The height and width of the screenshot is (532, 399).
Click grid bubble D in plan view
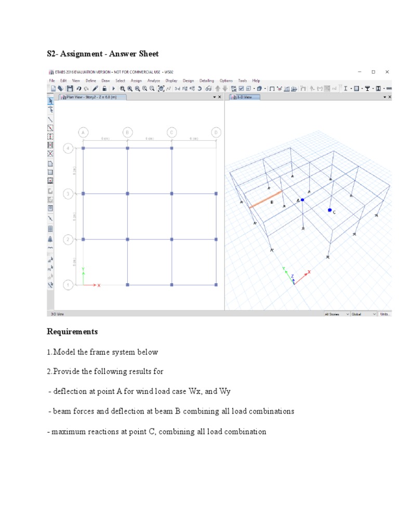[x=216, y=132]
